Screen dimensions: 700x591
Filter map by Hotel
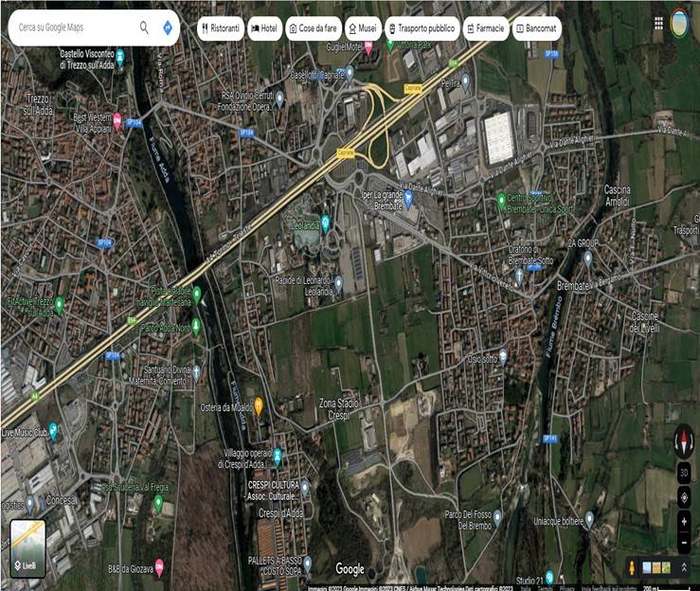pos(265,28)
